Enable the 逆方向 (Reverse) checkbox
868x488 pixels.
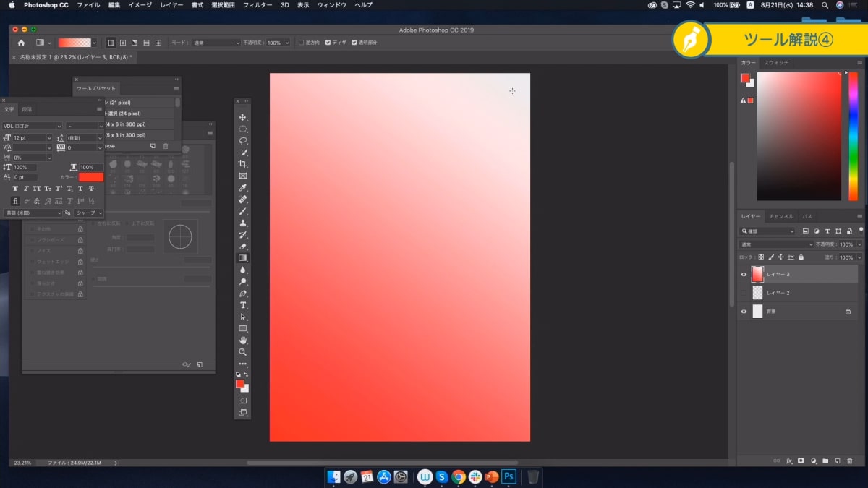(x=302, y=43)
